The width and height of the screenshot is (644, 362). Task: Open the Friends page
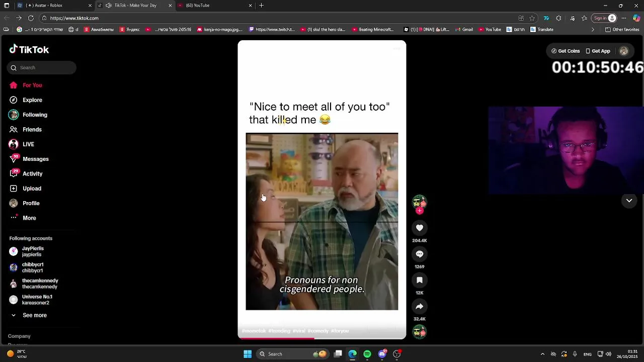click(x=25, y=129)
